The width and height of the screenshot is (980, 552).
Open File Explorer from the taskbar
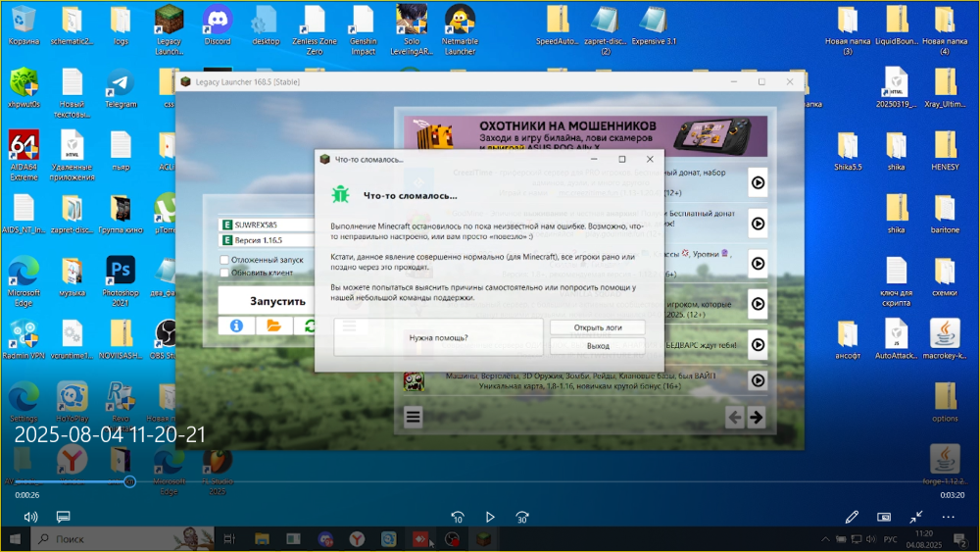262,539
